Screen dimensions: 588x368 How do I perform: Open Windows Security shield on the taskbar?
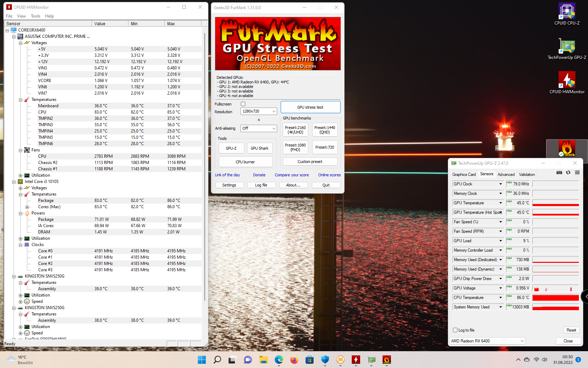(325, 360)
